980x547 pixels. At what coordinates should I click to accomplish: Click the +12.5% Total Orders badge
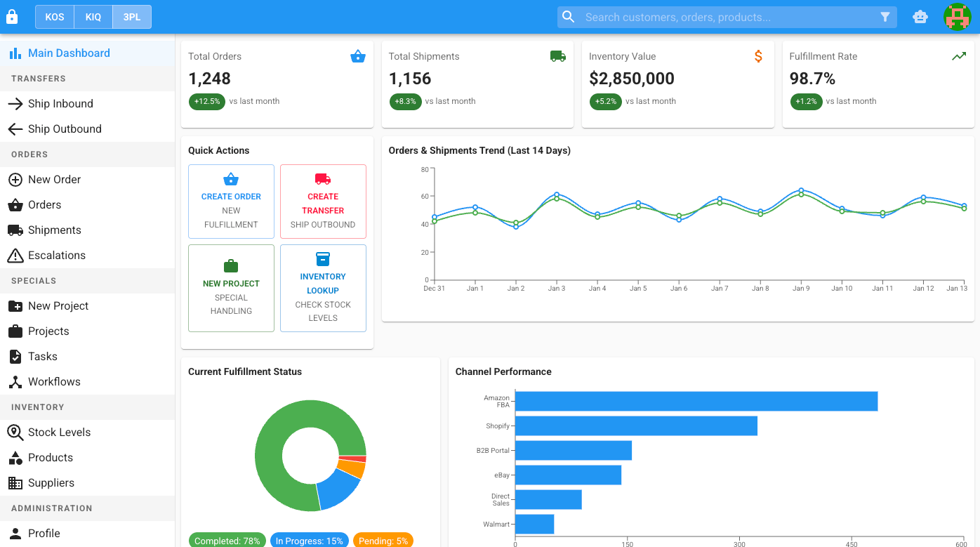tap(207, 101)
